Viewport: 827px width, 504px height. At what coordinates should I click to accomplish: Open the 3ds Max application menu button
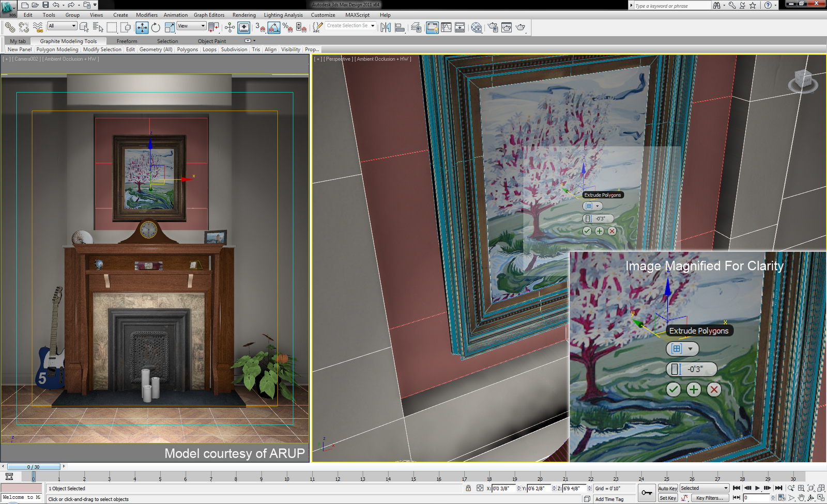coord(9,8)
